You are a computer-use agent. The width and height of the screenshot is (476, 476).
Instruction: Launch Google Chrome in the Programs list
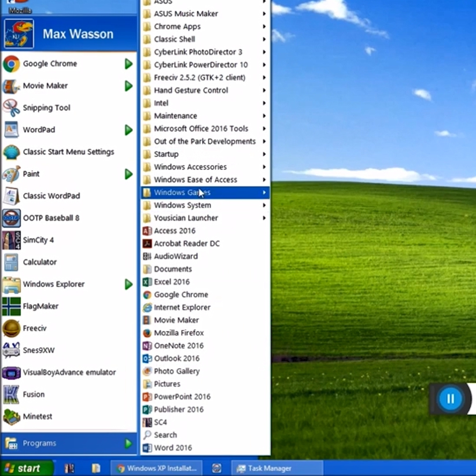(x=205, y=294)
